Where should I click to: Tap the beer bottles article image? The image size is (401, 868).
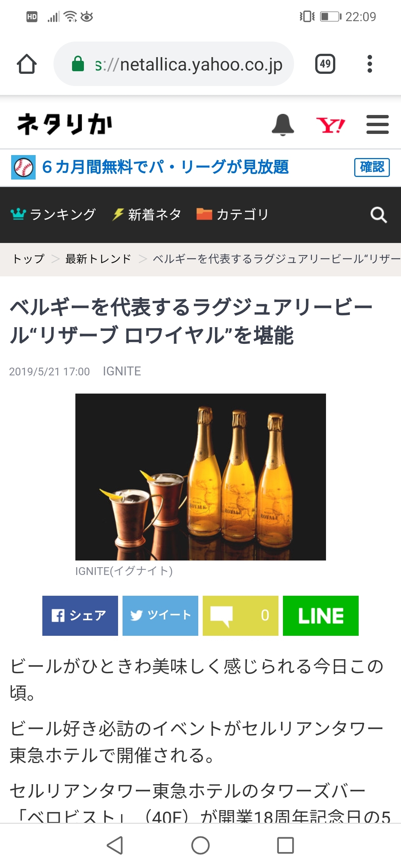[x=200, y=477]
